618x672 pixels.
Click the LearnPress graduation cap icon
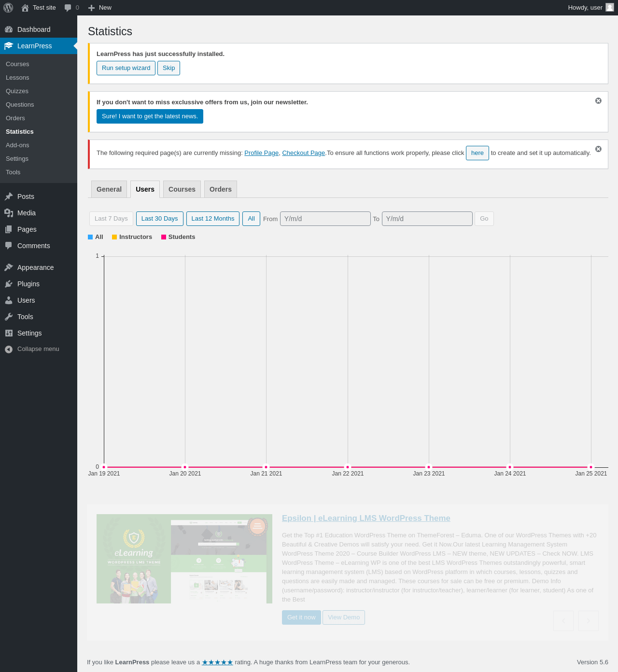[x=9, y=46]
